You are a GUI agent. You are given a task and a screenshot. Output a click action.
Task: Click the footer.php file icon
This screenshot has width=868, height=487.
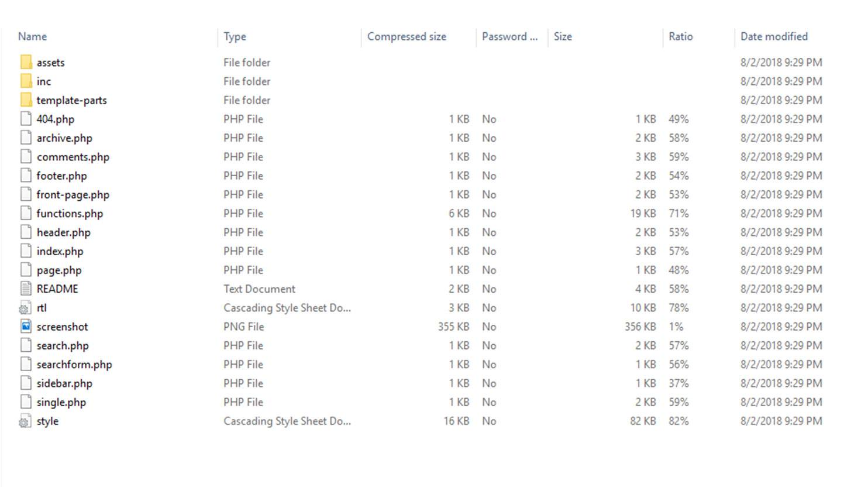26,176
